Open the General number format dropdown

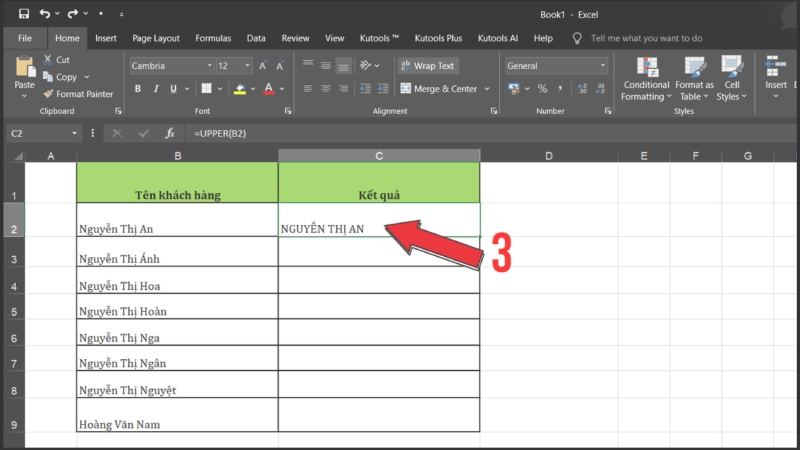602,66
